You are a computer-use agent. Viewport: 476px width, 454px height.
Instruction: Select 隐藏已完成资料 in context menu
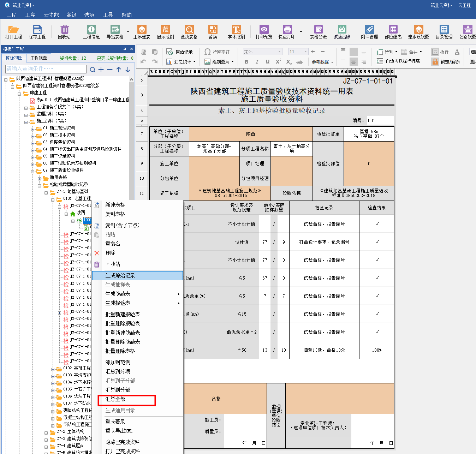[x=138, y=442]
